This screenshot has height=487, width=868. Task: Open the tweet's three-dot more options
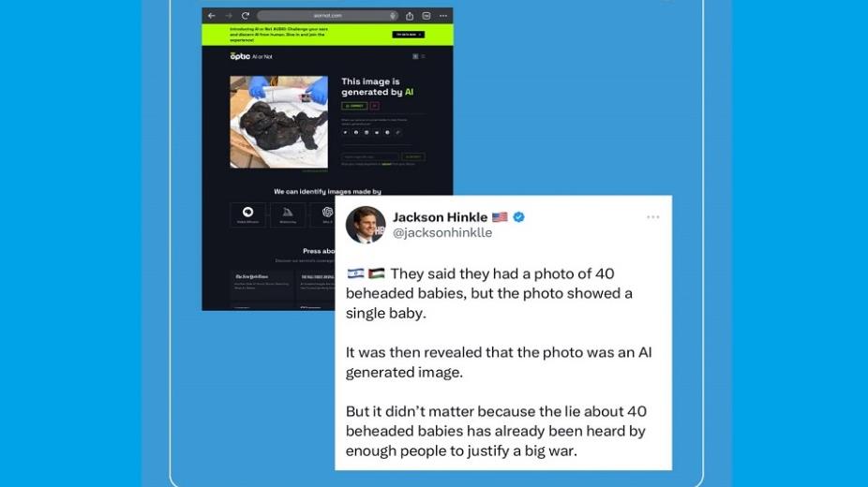click(x=653, y=217)
